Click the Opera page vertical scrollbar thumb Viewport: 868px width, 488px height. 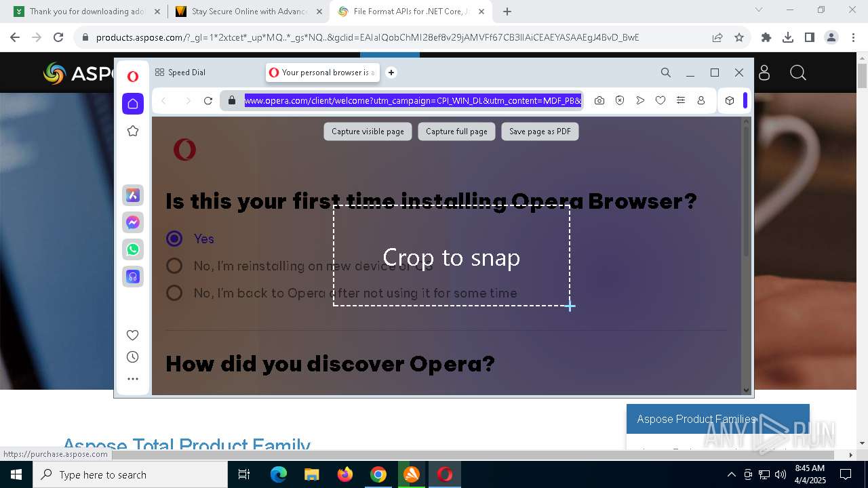tap(747, 191)
